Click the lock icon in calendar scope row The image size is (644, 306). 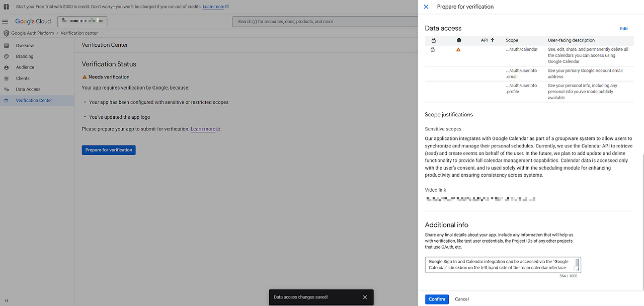click(x=433, y=50)
